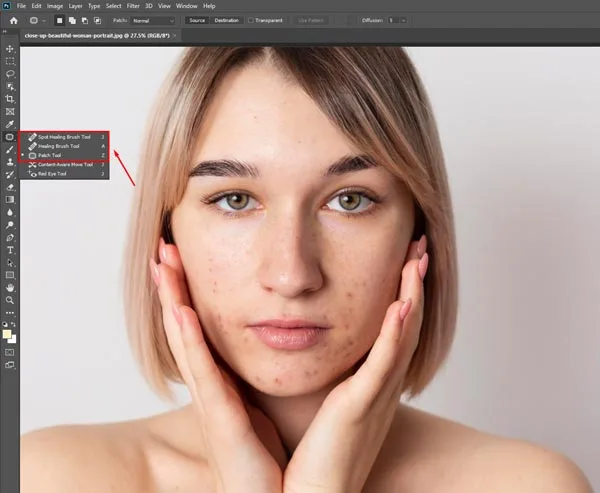Toggle Quick Mask mode
Screen dimensions: 600x493
point(10,352)
